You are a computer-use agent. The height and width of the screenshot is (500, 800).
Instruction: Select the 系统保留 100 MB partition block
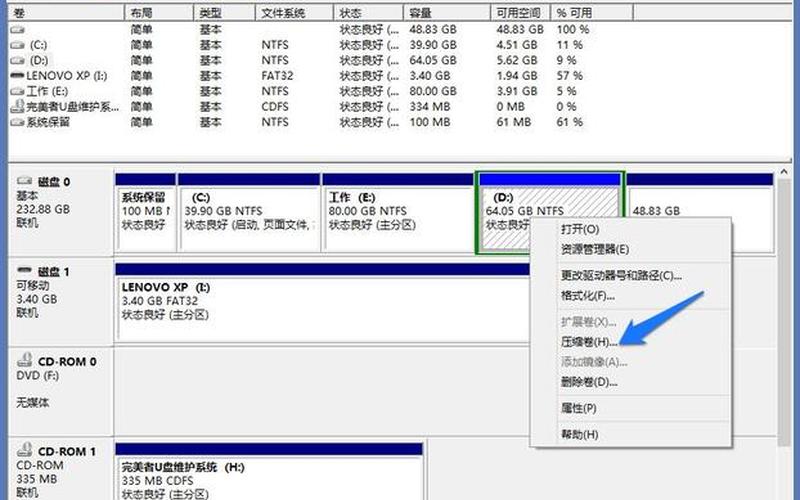pyautogui.click(x=145, y=213)
